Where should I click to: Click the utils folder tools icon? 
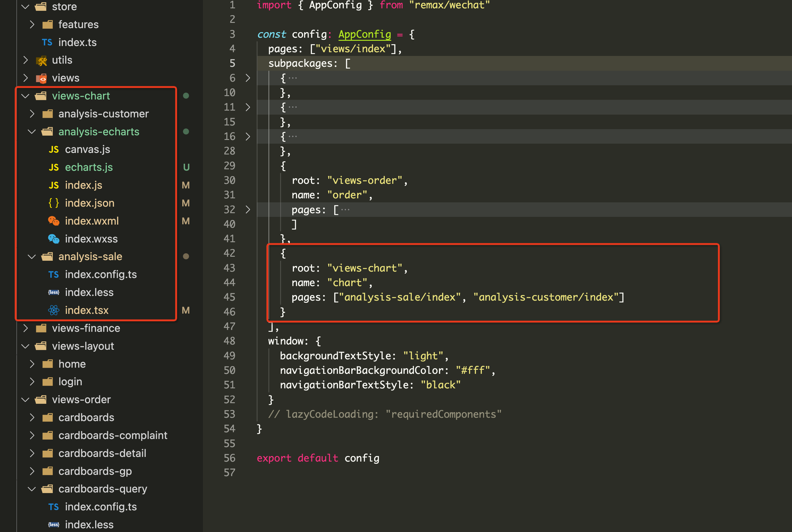[x=41, y=60]
